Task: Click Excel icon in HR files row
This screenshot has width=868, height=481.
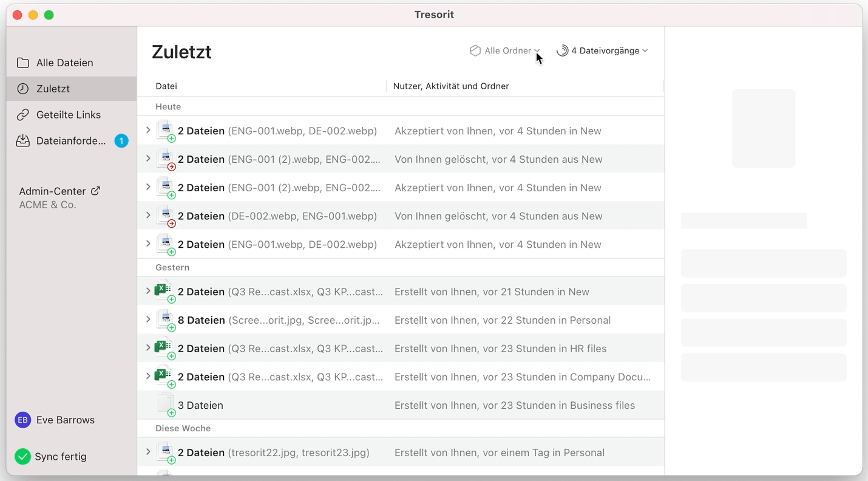Action: click(x=164, y=348)
